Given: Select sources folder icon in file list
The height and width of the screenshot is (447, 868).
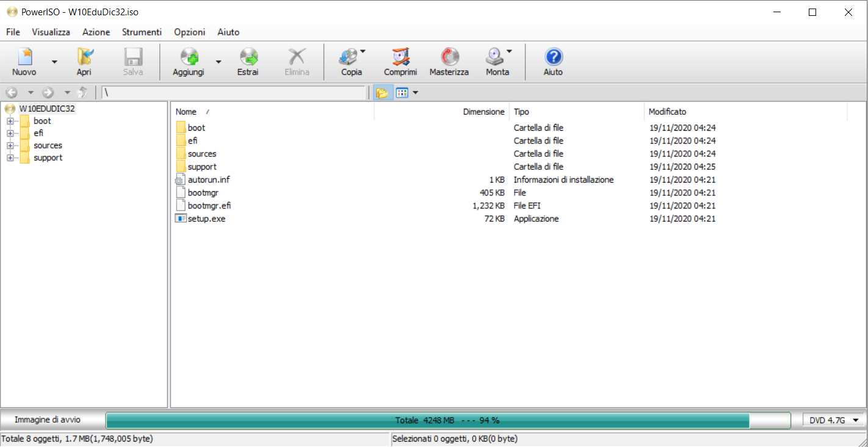Looking at the screenshot, I should 181,153.
